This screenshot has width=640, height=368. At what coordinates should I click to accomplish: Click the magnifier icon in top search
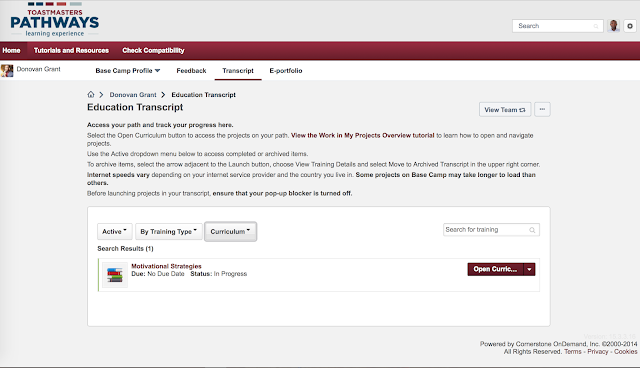tap(596, 26)
